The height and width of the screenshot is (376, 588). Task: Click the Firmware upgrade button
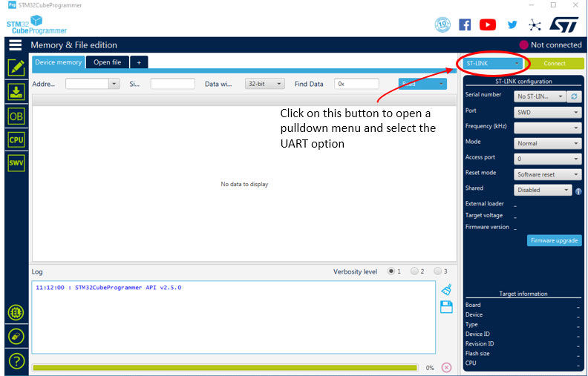pos(554,241)
